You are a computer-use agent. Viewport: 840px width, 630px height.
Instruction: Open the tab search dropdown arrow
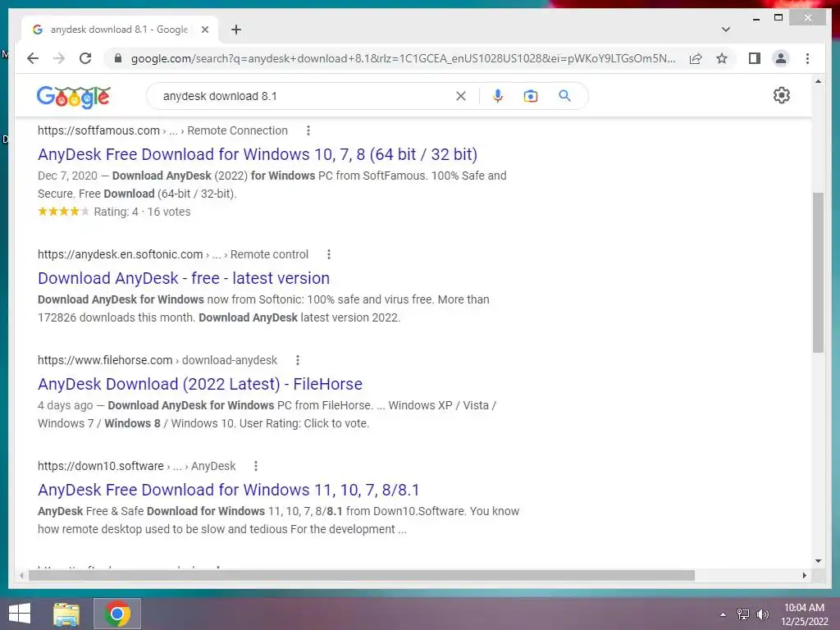tap(725, 30)
